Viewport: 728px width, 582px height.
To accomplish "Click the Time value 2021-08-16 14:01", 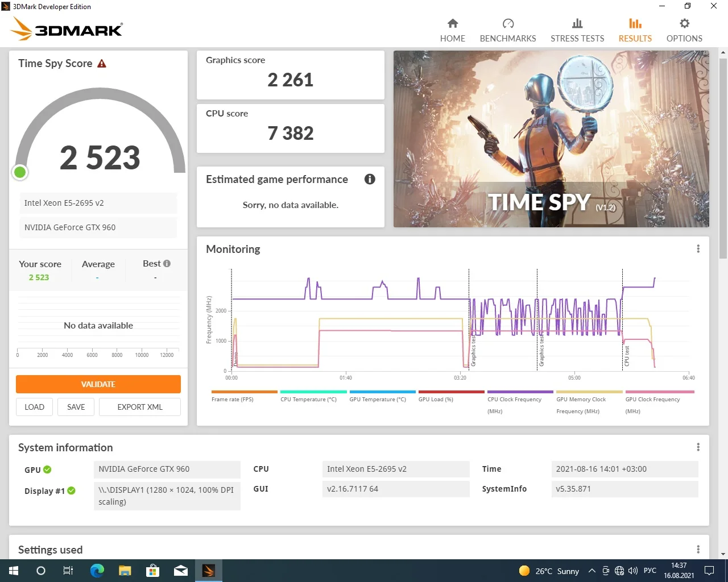I will 624,469.
